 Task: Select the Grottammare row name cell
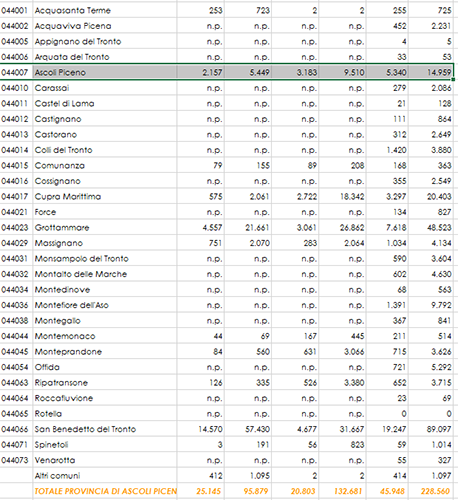[x=105, y=228]
